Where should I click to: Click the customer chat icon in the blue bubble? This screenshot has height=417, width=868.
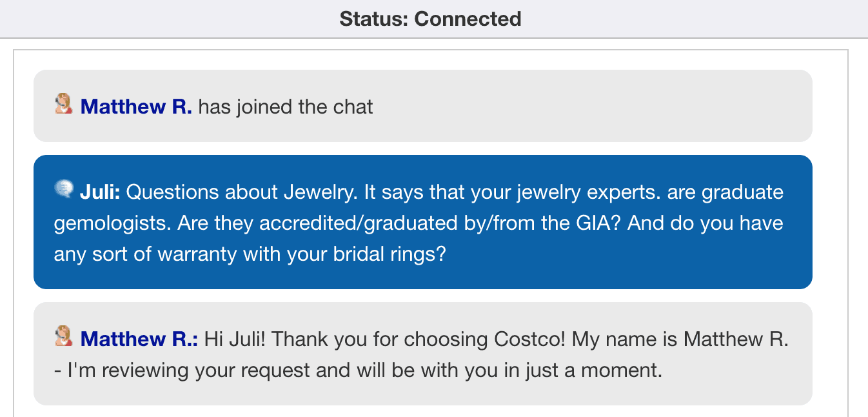[x=63, y=189]
